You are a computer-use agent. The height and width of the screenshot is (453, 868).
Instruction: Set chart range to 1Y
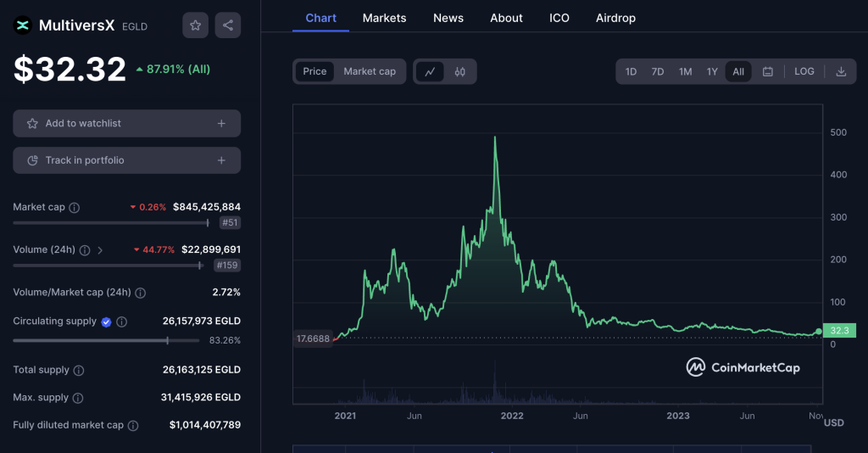coord(712,71)
